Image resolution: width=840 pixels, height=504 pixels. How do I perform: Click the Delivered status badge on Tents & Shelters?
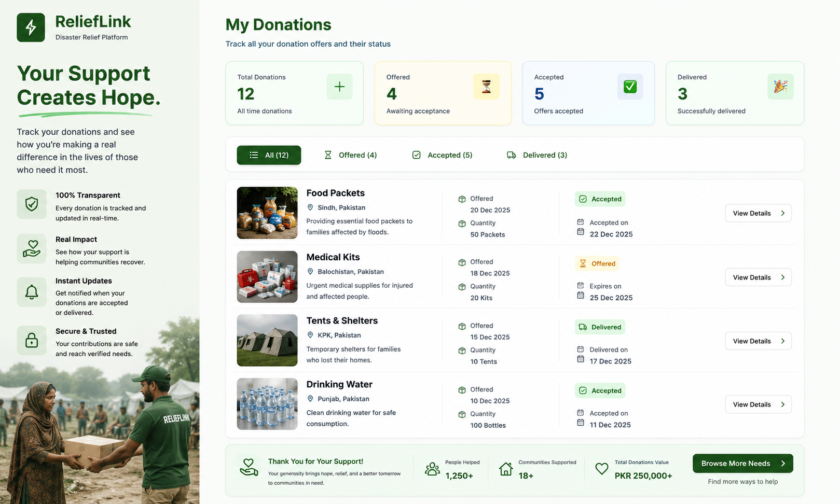pos(600,327)
